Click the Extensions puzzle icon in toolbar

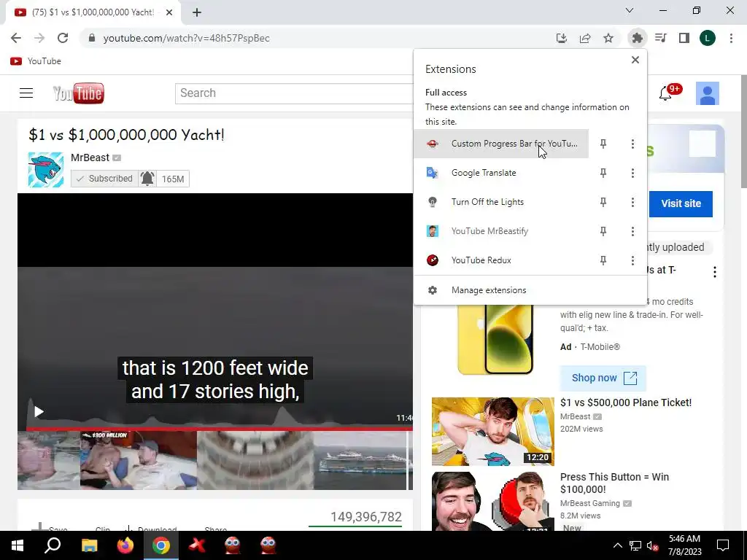637,38
